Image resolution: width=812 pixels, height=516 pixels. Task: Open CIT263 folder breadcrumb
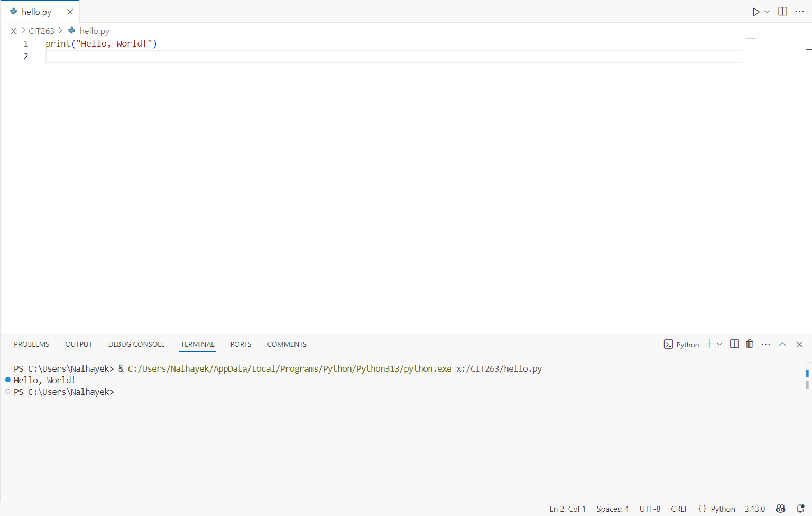point(41,31)
